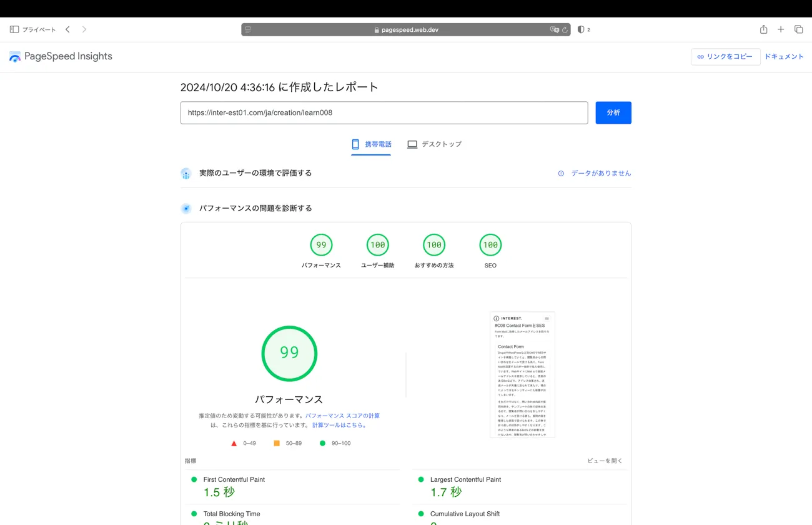Select the 携帯電話 tab
Image resolution: width=812 pixels, height=525 pixels.
371,144
